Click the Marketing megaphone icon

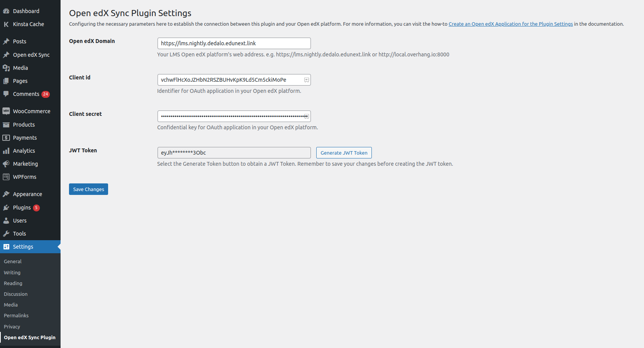click(x=6, y=164)
